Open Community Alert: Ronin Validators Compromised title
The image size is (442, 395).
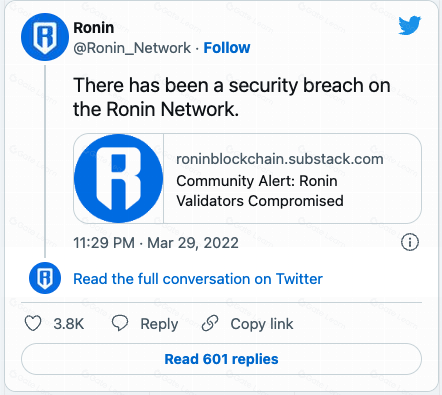(260, 191)
